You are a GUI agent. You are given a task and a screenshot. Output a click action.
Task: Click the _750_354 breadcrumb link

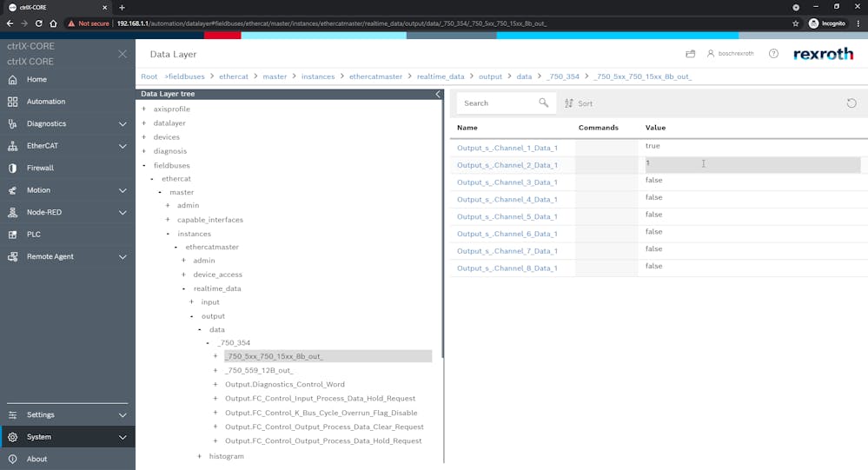coord(563,76)
